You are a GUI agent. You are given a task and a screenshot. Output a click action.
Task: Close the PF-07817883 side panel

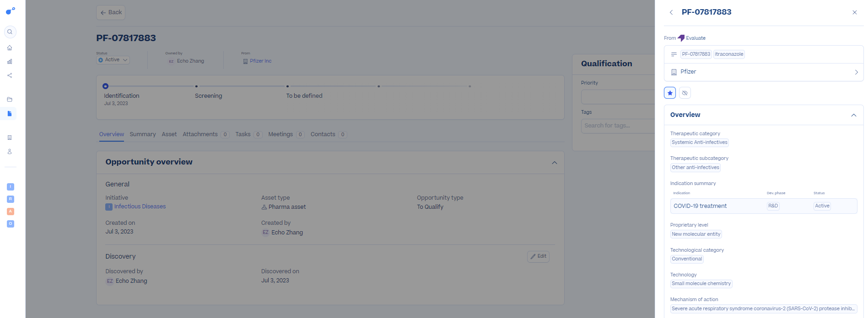pos(855,12)
